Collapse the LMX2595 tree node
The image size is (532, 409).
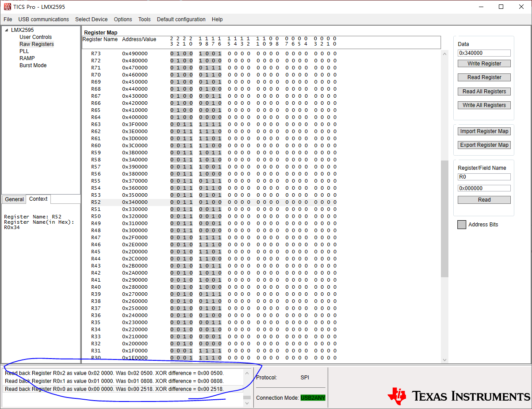point(7,30)
